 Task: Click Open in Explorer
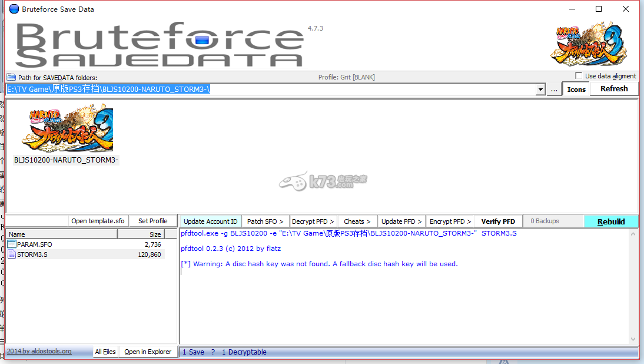point(148,352)
